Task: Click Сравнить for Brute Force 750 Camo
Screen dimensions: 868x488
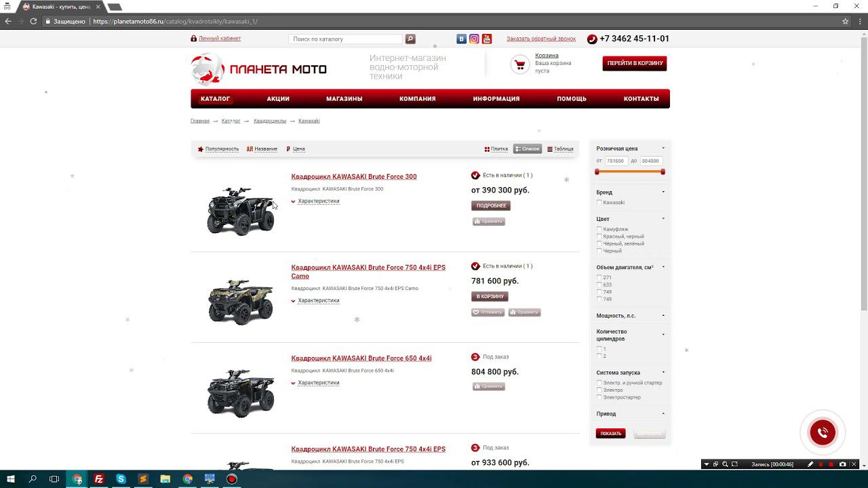Action: pyautogui.click(x=524, y=312)
